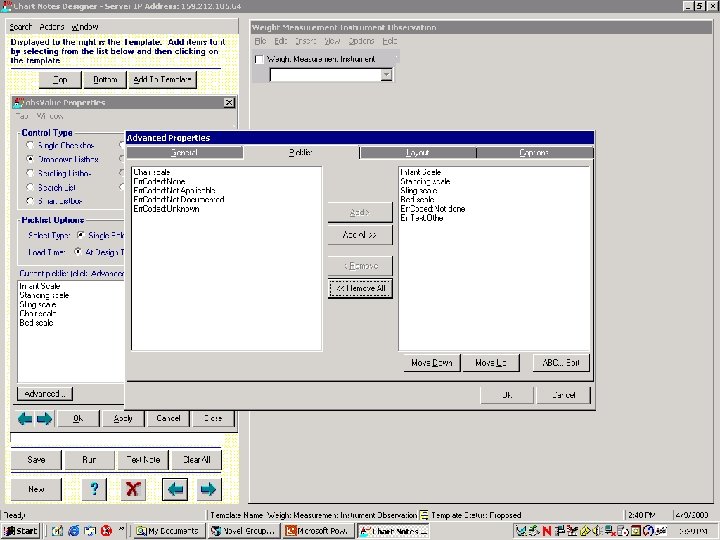Launch Internet Explorer from the quick launch bar
The width and height of the screenshot is (720, 540).
point(73,531)
